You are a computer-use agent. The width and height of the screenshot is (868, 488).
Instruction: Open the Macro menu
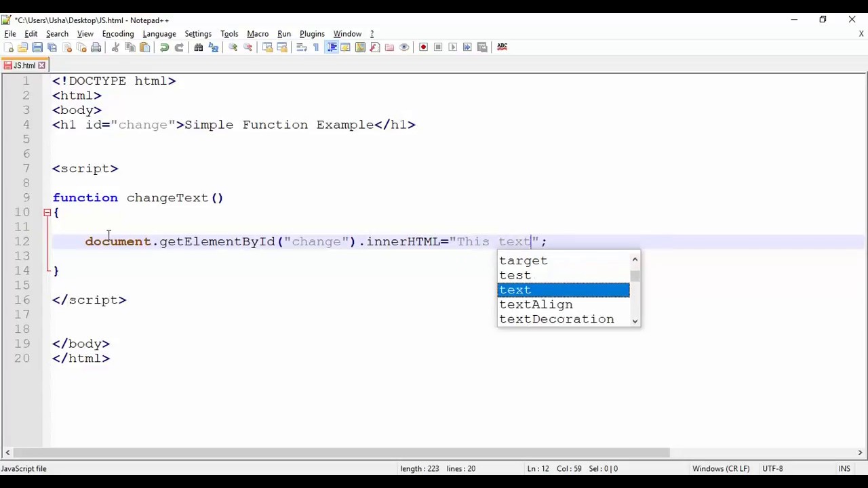[258, 33]
